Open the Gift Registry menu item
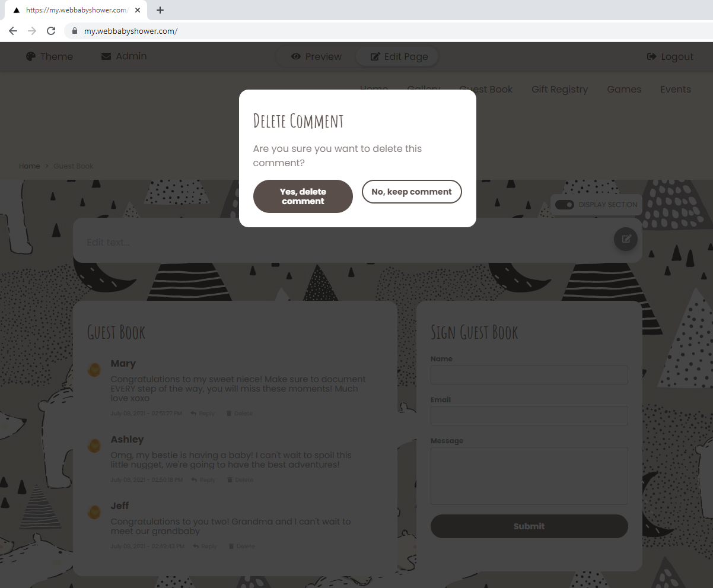Viewport: 713px width, 588px height. click(x=559, y=89)
